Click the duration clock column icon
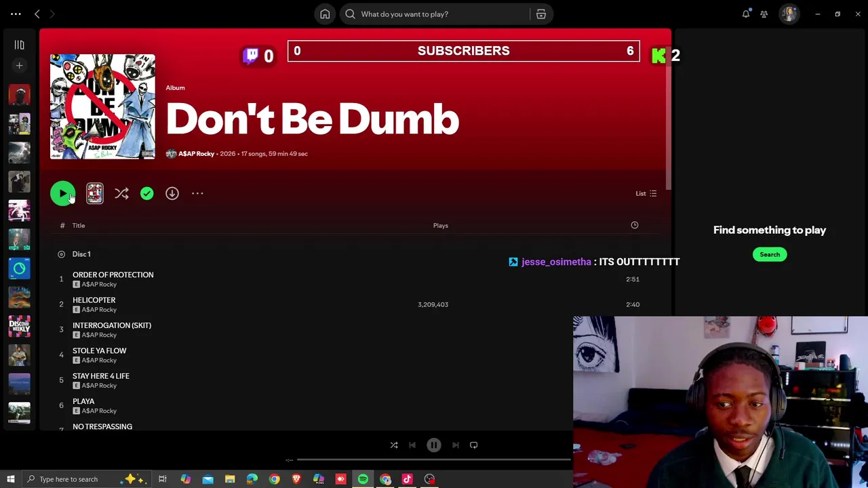868x488 pixels. 635,225
